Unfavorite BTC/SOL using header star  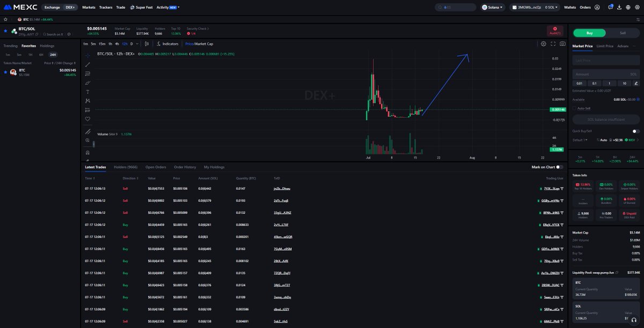(5, 31)
